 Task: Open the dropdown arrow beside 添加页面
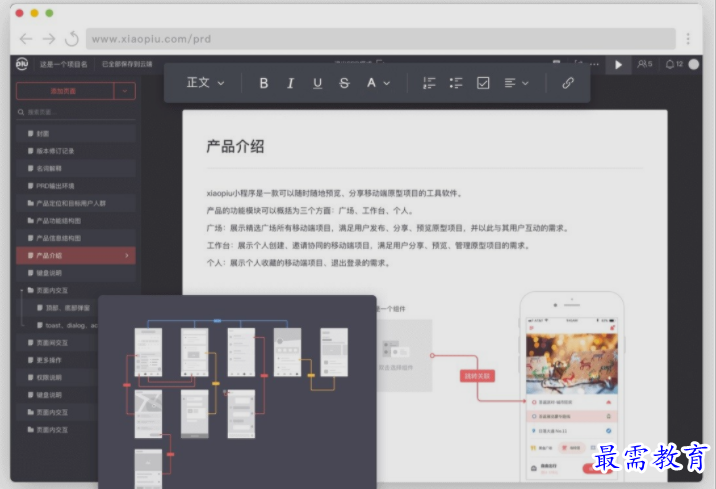(x=125, y=91)
